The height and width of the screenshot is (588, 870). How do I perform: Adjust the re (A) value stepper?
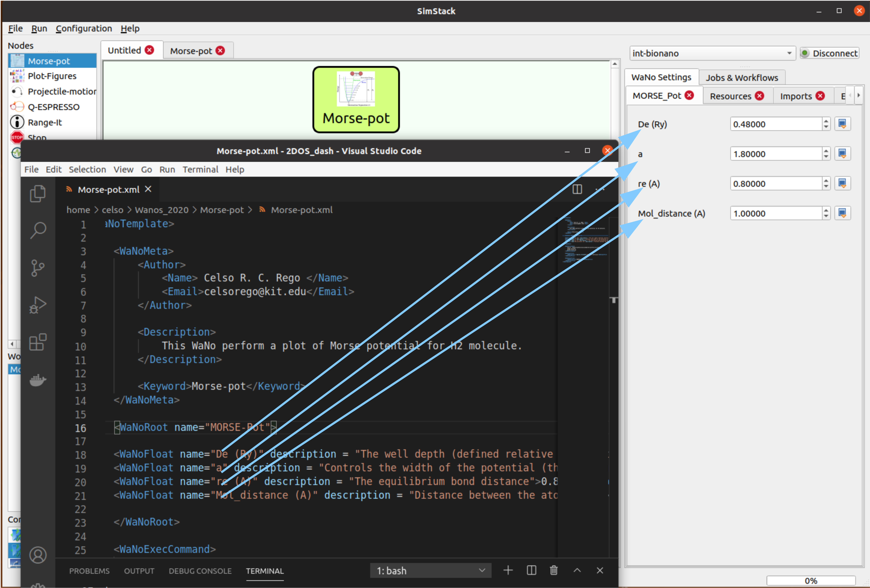coord(826,184)
